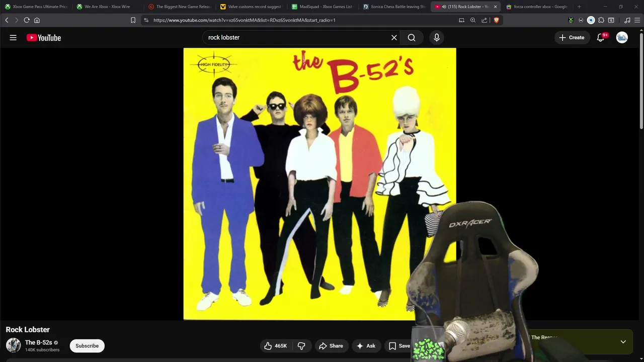Open the green extension icon
Screen dimensions: 644x362
571,20
